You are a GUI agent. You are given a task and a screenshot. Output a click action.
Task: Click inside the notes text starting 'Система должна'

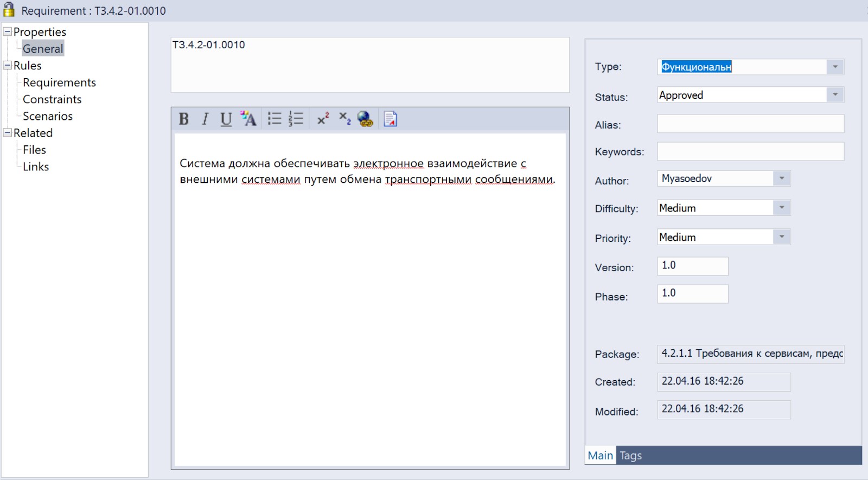(367, 171)
